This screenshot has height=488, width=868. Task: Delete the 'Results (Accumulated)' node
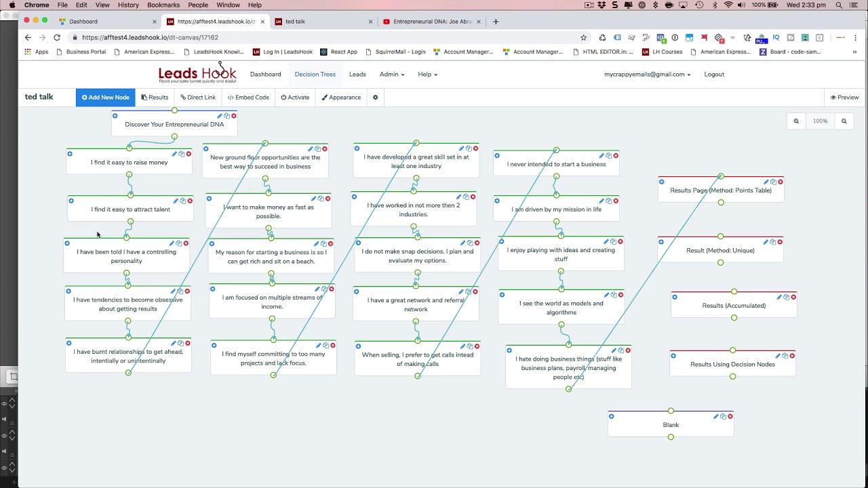[793, 297]
